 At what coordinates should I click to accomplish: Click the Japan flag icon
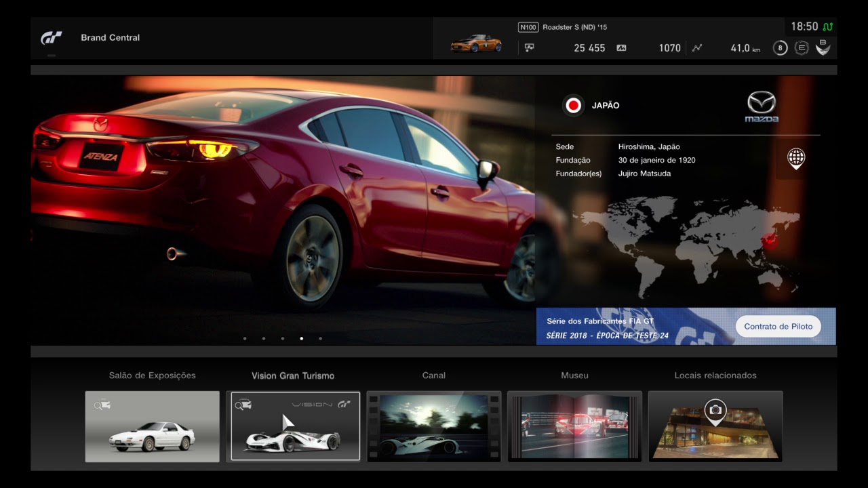tap(574, 105)
